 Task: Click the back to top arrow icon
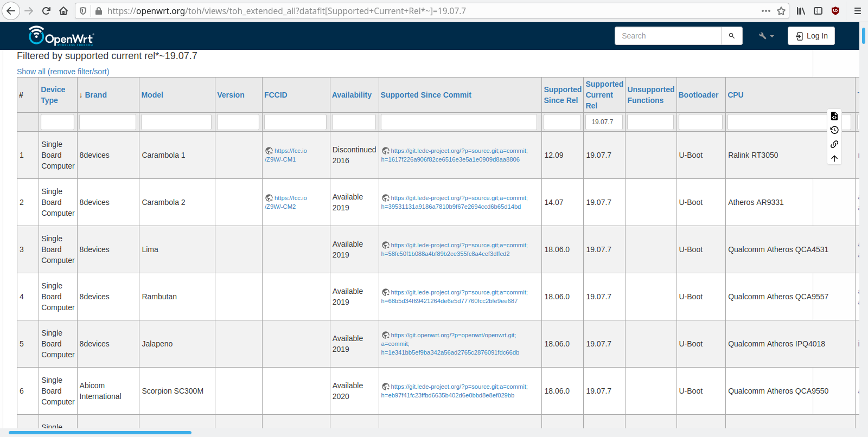(834, 158)
